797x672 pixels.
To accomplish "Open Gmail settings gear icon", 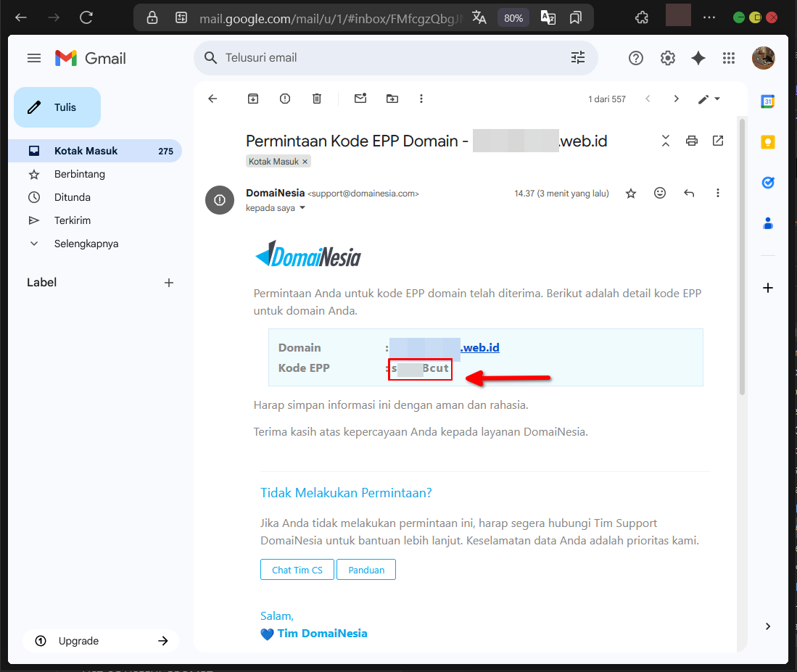I will point(667,58).
